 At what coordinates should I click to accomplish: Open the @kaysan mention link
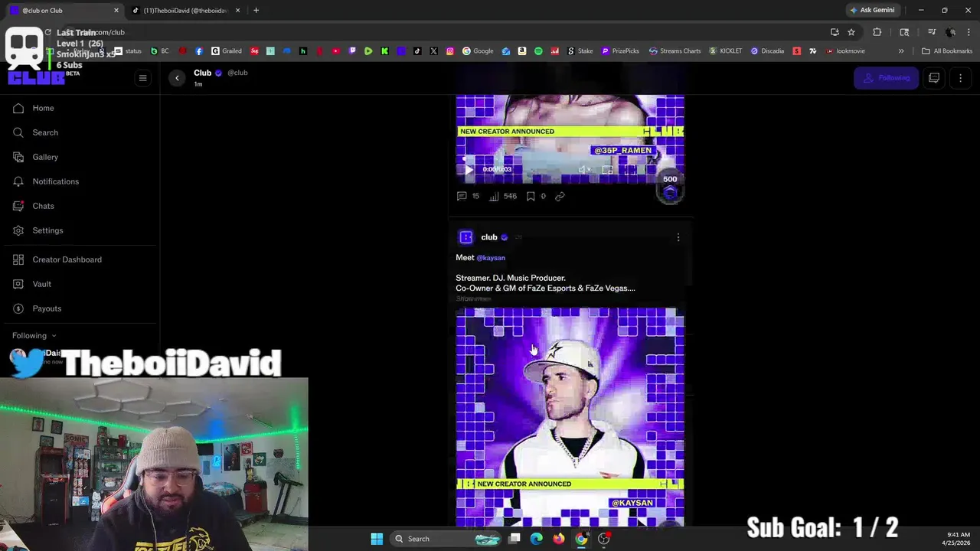click(x=491, y=258)
